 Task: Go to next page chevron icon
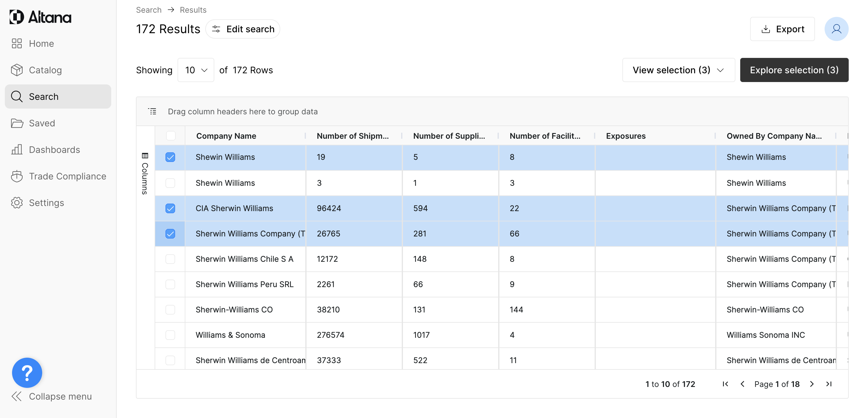(812, 384)
